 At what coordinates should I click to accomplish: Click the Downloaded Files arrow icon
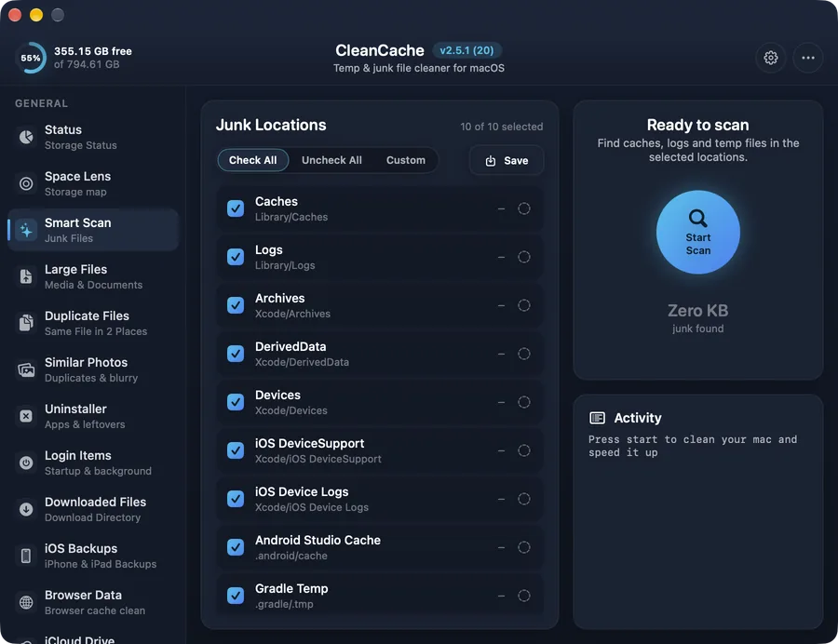(26, 509)
